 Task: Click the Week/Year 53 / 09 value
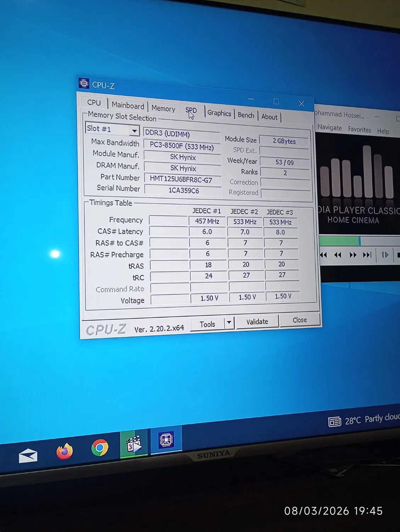(x=285, y=162)
